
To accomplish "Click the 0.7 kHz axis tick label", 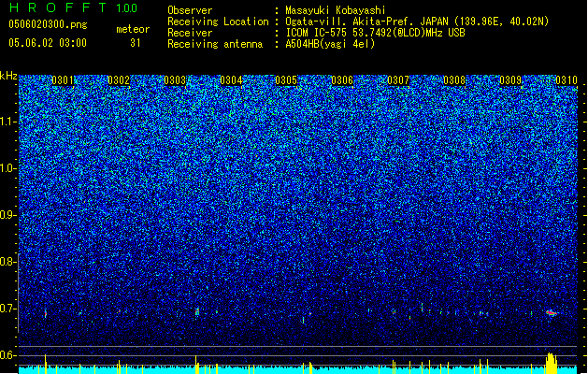I will click(7, 309).
